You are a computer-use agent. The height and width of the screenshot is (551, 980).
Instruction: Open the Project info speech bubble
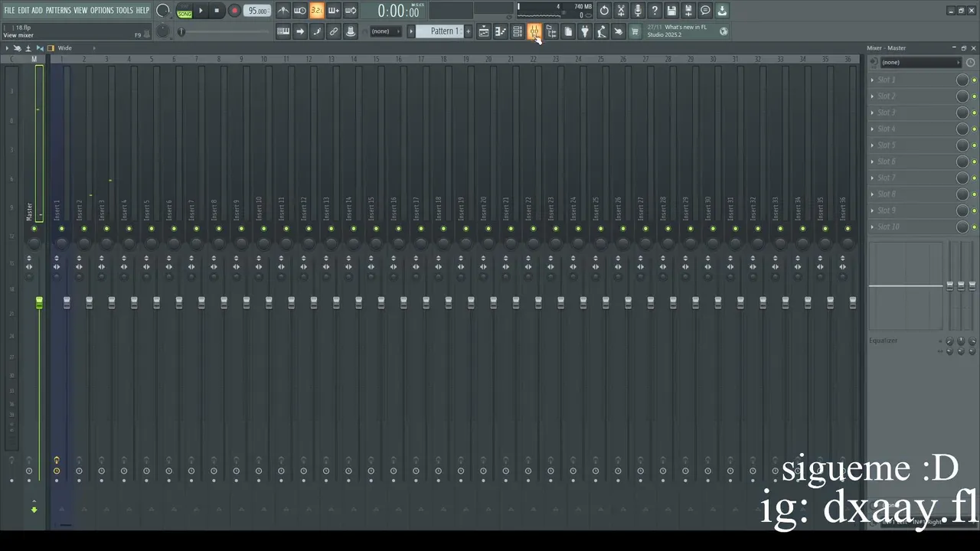click(705, 11)
